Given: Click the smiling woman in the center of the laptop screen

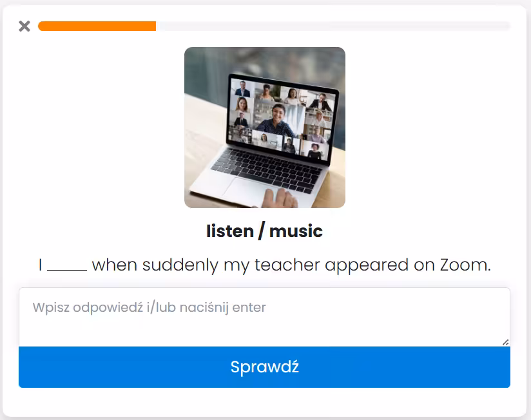Looking at the screenshot, I should pos(277,120).
